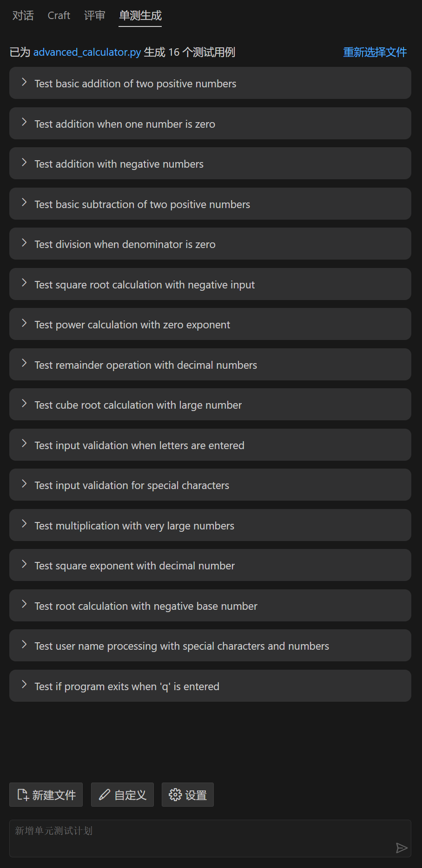
Task: Expand 'Test cube root calculation with large number'
Action: (x=210, y=405)
